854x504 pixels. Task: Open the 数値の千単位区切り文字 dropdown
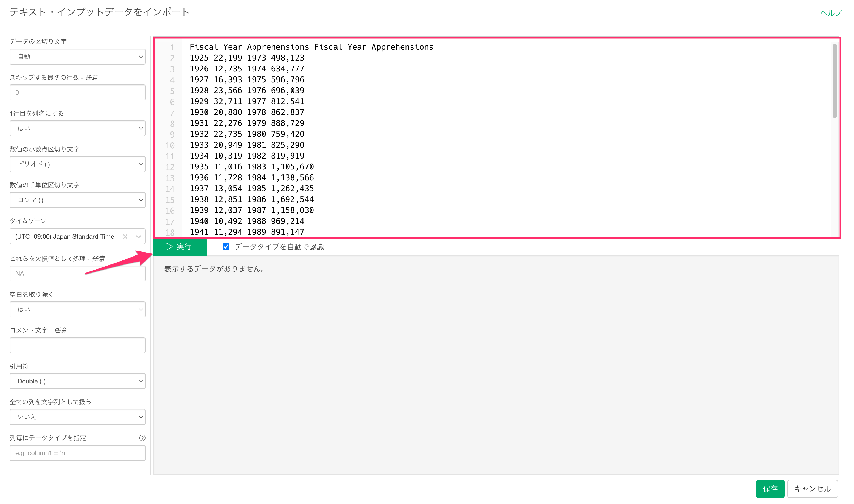(78, 200)
